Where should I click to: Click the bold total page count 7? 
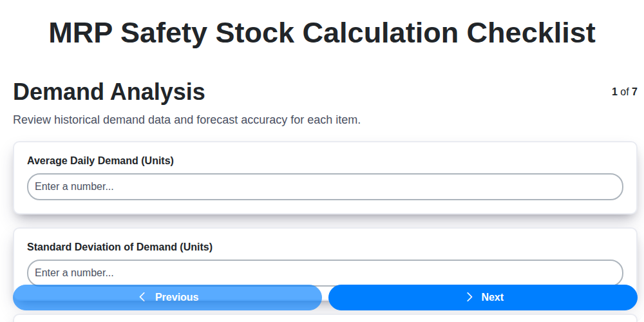click(634, 92)
